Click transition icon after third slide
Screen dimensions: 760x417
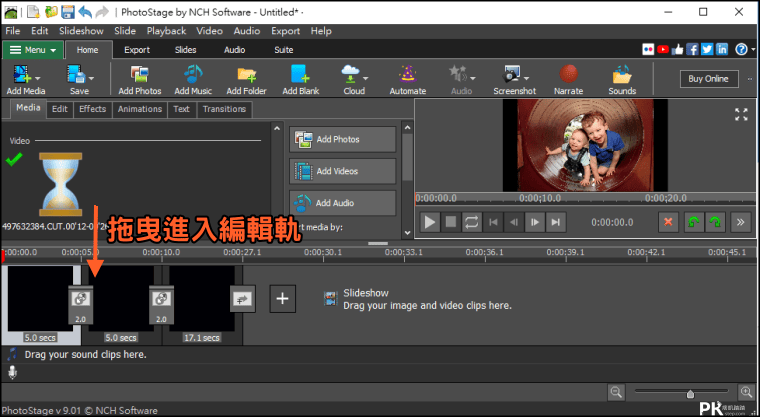[x=242, y=299]
